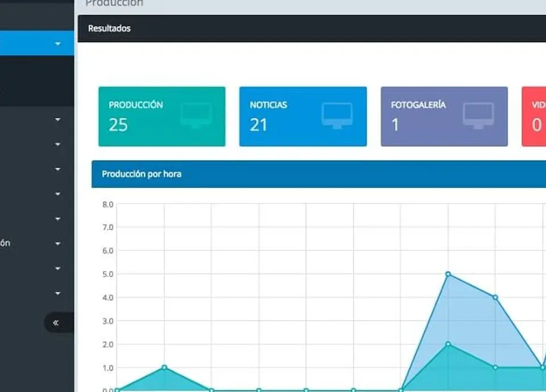Toggle the caret on the blue active sidebar item

pos(58,44)
